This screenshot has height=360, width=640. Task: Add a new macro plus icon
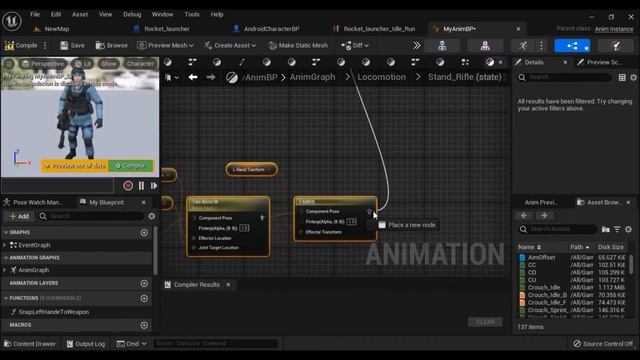click(x=144, y=325)
